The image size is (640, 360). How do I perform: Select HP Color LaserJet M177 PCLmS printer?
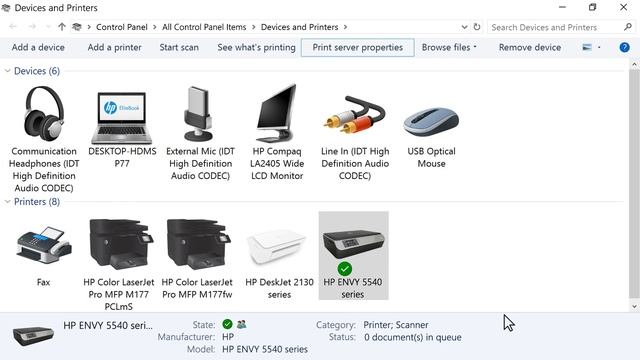121,244
